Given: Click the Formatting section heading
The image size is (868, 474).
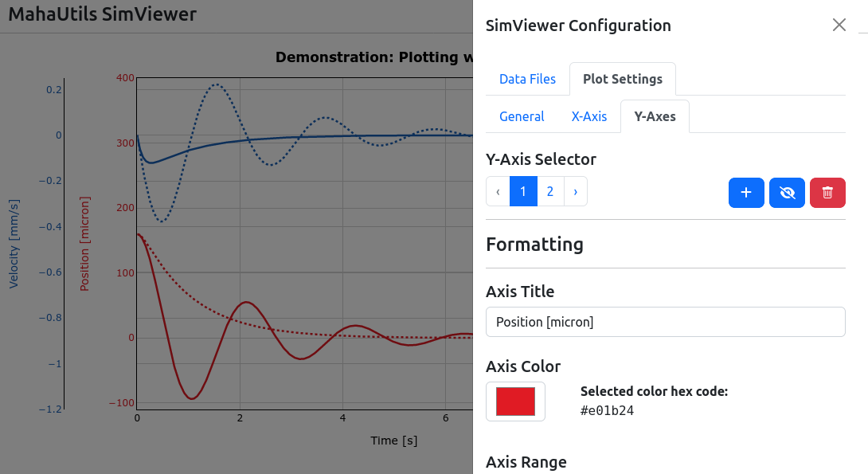Looking at the screenshot, I should (535, 245).
